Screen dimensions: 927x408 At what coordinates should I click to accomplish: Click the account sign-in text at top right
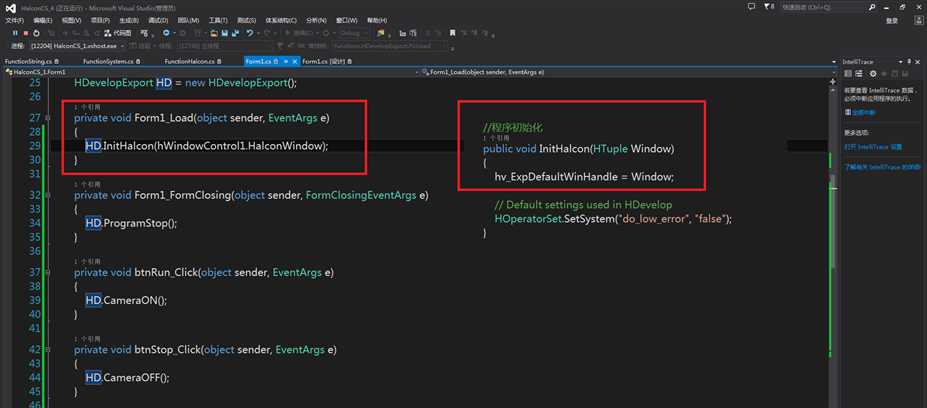click(892, 21)
